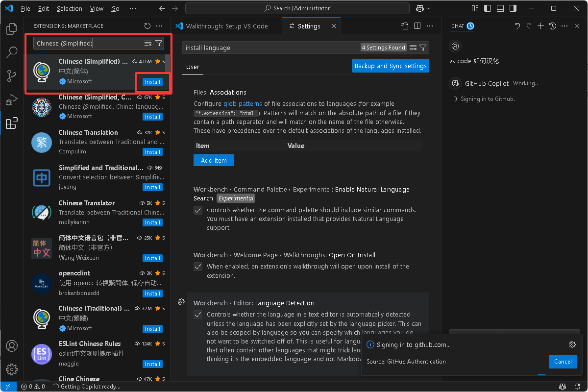This screenshot has width=588, height=392.
Task: Install Chinese Translator by mollykannn
Action: (152, 222)
